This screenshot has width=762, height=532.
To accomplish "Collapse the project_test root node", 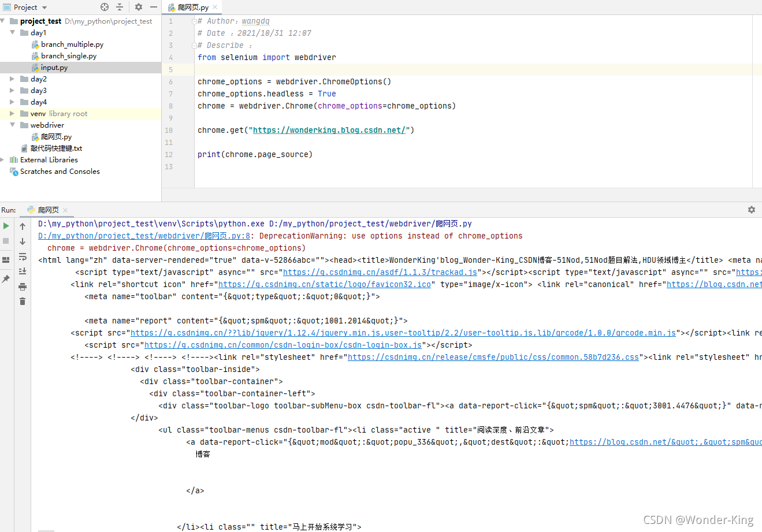I will 2,21.
